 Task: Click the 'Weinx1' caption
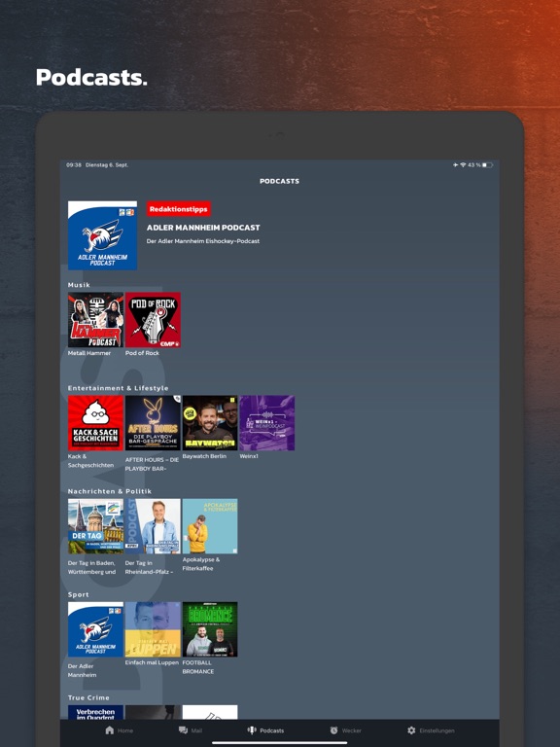click(249, 456)
